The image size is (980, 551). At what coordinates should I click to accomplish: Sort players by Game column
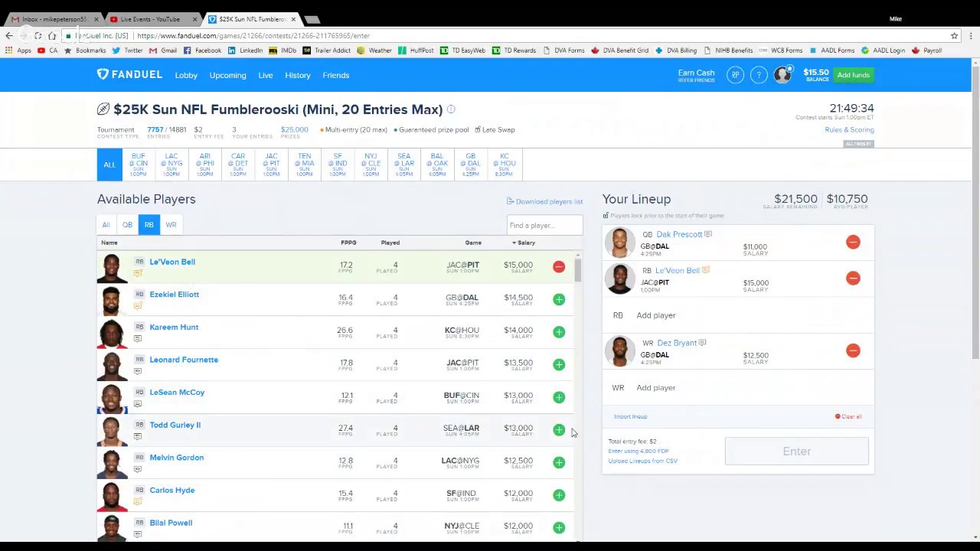coord(473,243)
